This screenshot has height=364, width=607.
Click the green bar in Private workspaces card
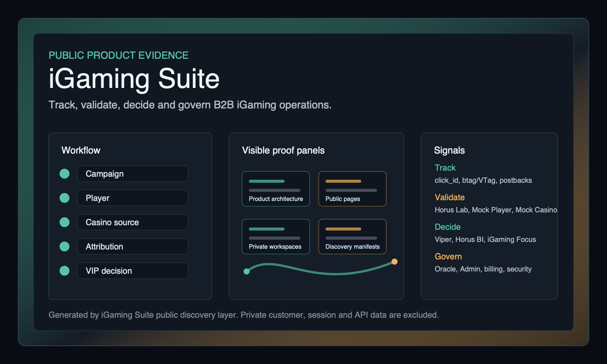267,229
